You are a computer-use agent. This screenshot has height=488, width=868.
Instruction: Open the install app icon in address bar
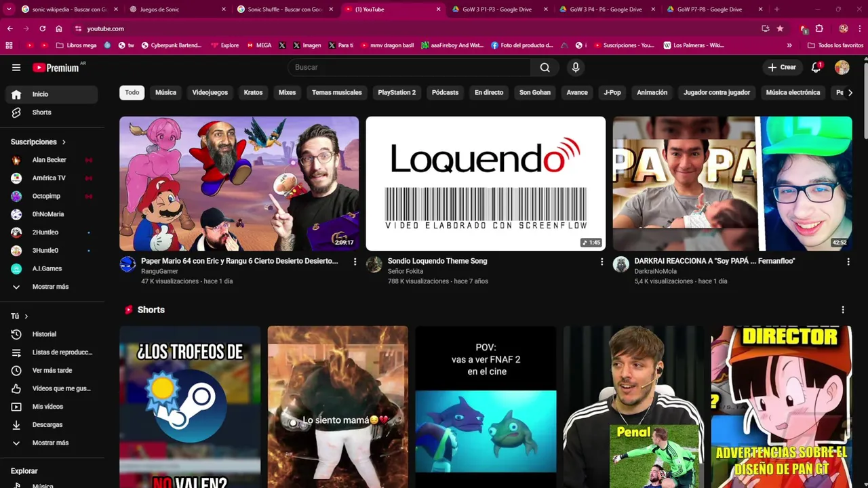coord(766,28)
